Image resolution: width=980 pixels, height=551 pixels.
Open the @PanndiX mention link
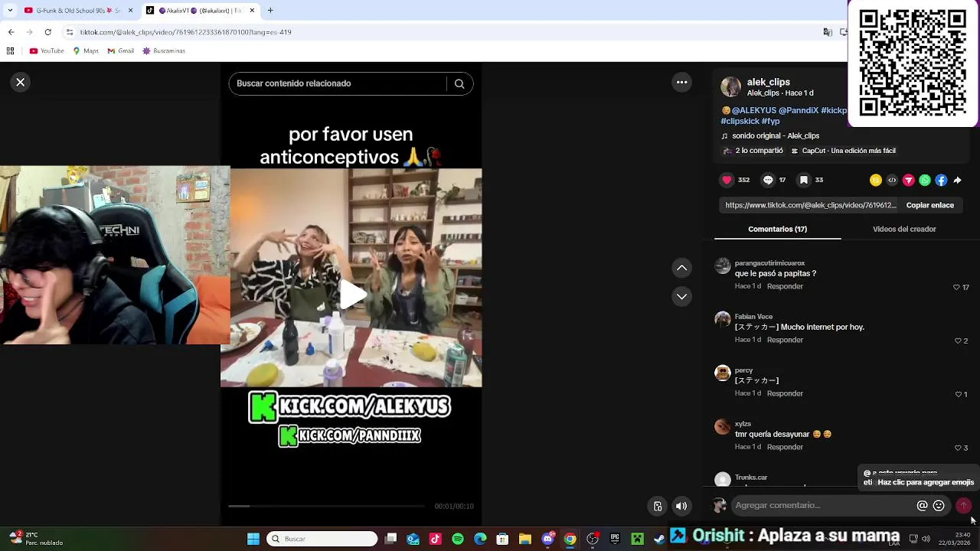[799, 110]
